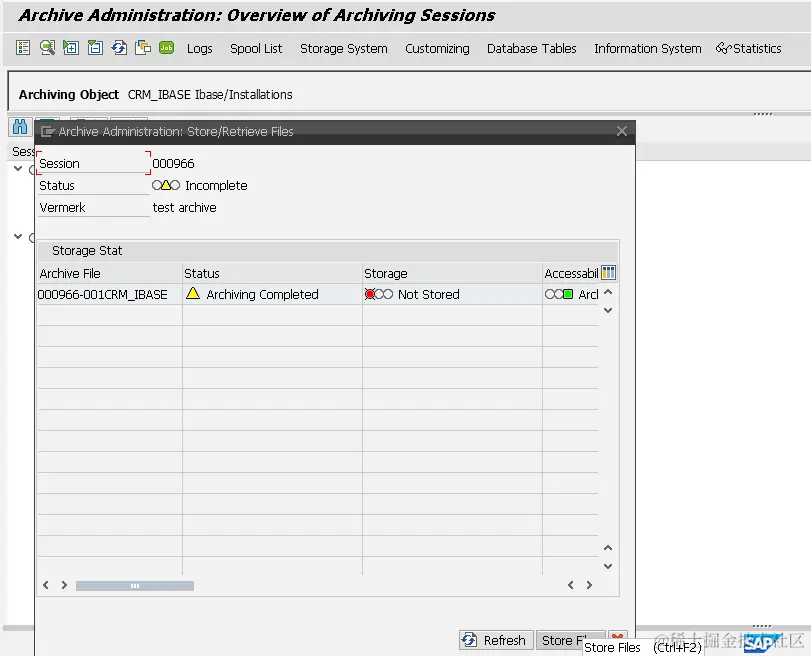Click the Store Files button
This screenshot has height=656, width=811.
click(x=570, y=640)
